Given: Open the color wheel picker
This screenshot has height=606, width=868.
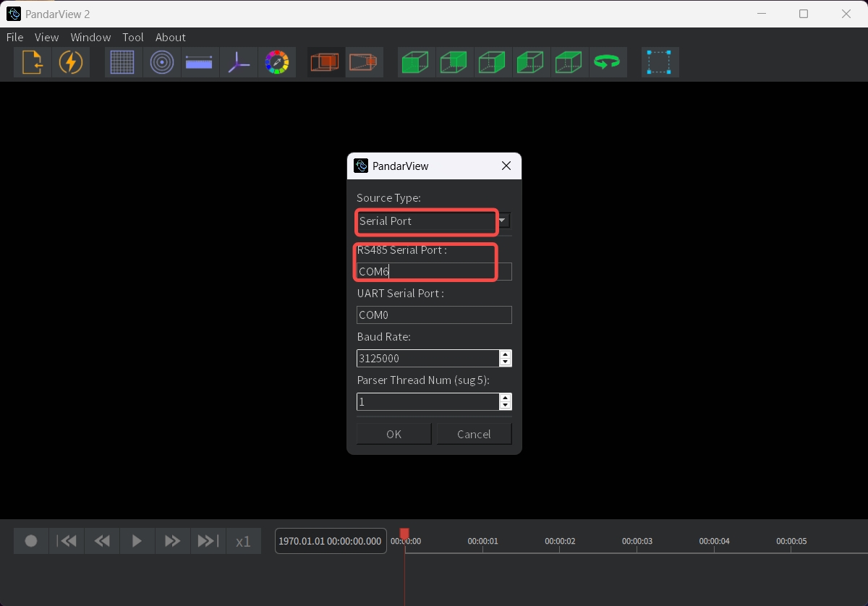Looking at the screenshot, I should point(276,63).
